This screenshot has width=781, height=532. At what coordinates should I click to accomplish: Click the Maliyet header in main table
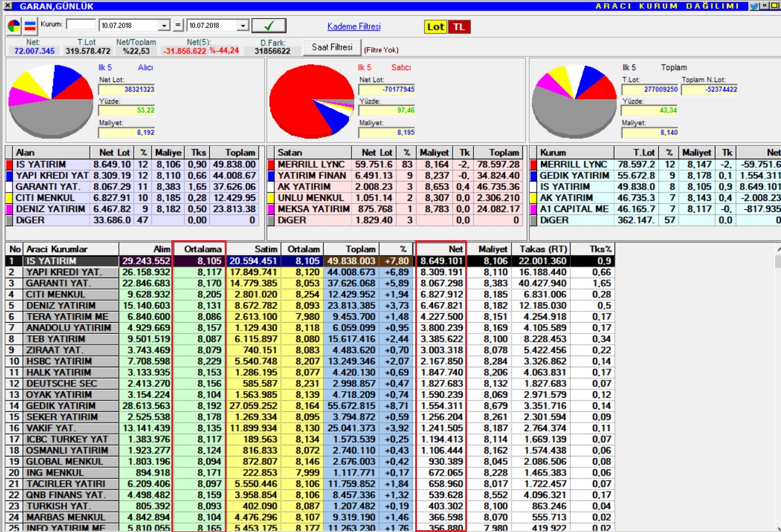coord(488,249)
